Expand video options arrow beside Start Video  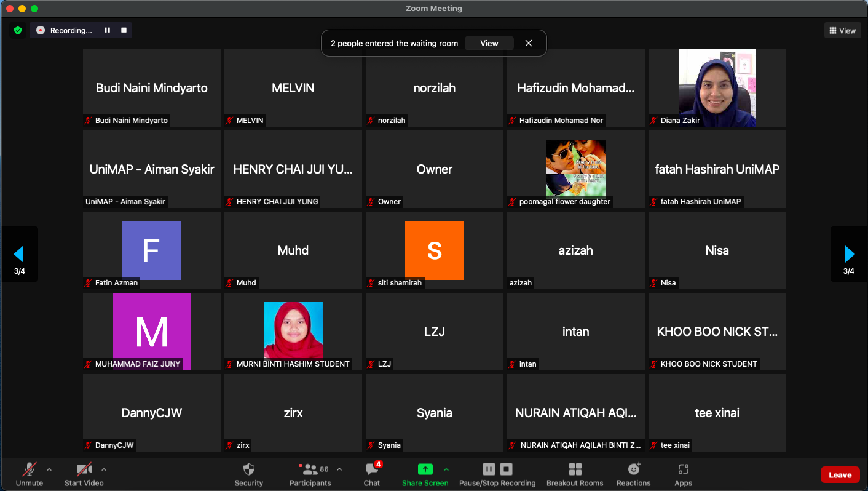tap(104, 469)
